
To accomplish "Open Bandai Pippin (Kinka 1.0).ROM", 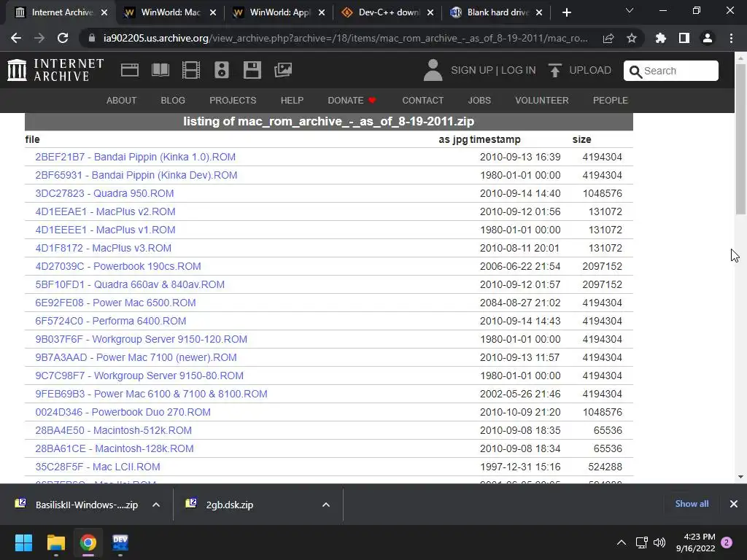I will 135,157.
